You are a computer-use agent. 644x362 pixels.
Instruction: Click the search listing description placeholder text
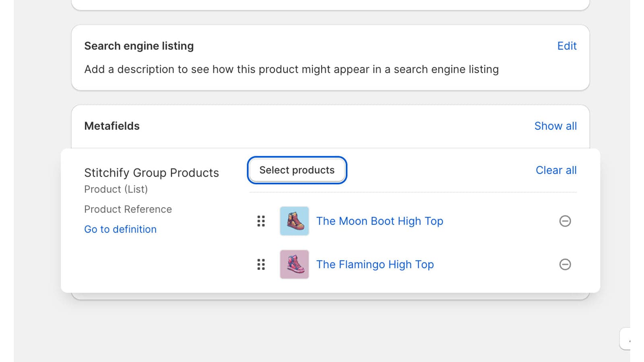click(291, 69)
